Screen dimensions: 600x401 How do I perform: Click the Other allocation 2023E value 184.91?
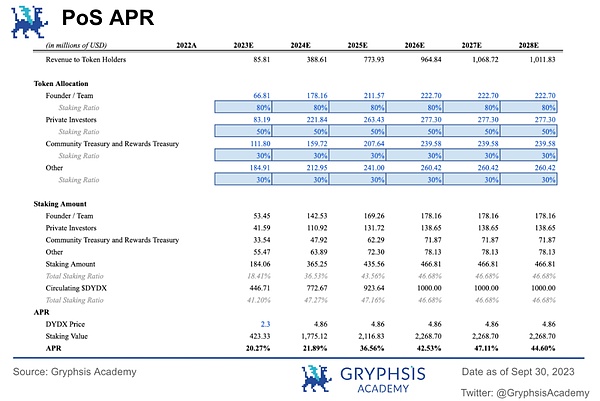[x=254, y=167]
